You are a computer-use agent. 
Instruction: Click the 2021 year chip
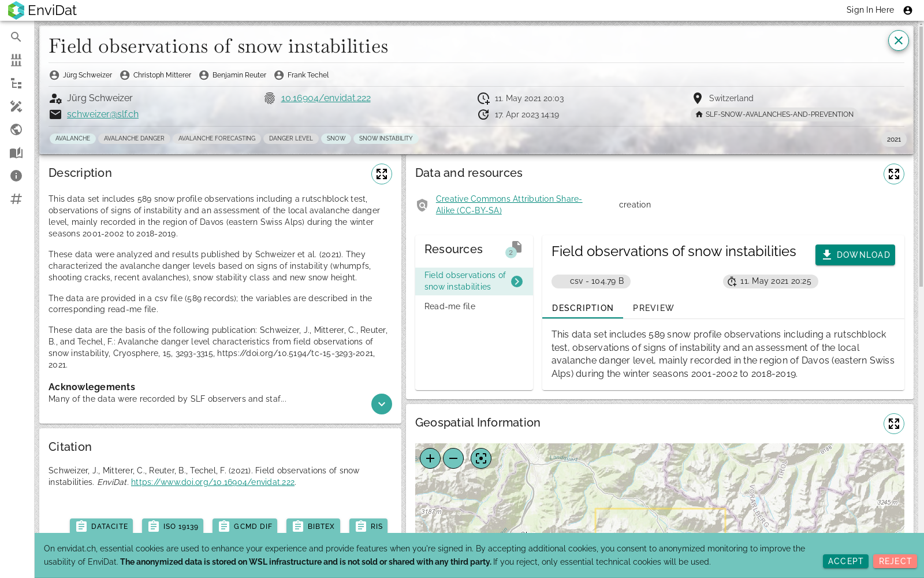894,139
